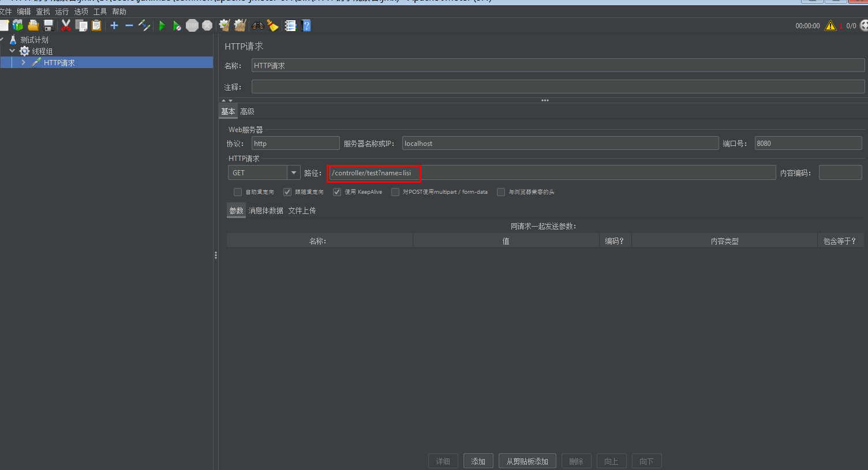Viewport: 868px width, 470px height.
Task: Click Start no pauses icon
Action: (177, 25)
